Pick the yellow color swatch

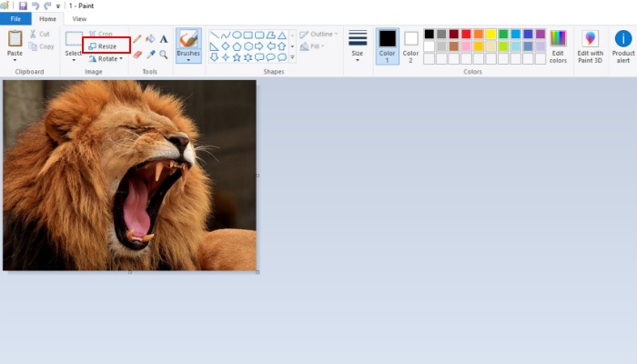click(x=490, y=34)
